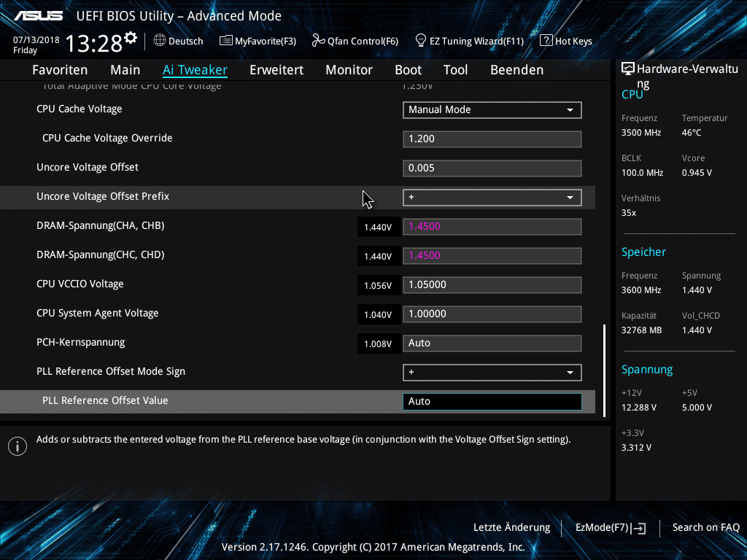Image resolution: width=747 pixels, height=560 pixels.
Task: Open the Favoriten tab
Action: click(x=60, y=70)
